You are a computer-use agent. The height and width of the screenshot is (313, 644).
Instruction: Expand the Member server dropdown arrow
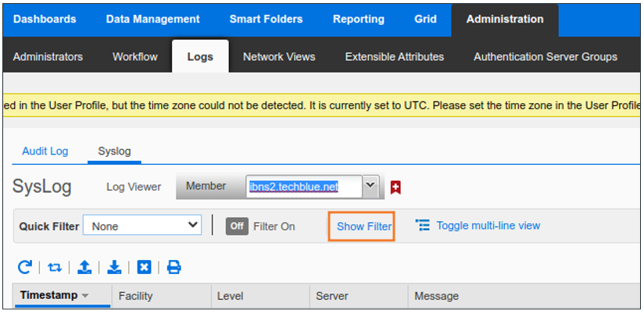pyautogui.click(x=371, y=187)
